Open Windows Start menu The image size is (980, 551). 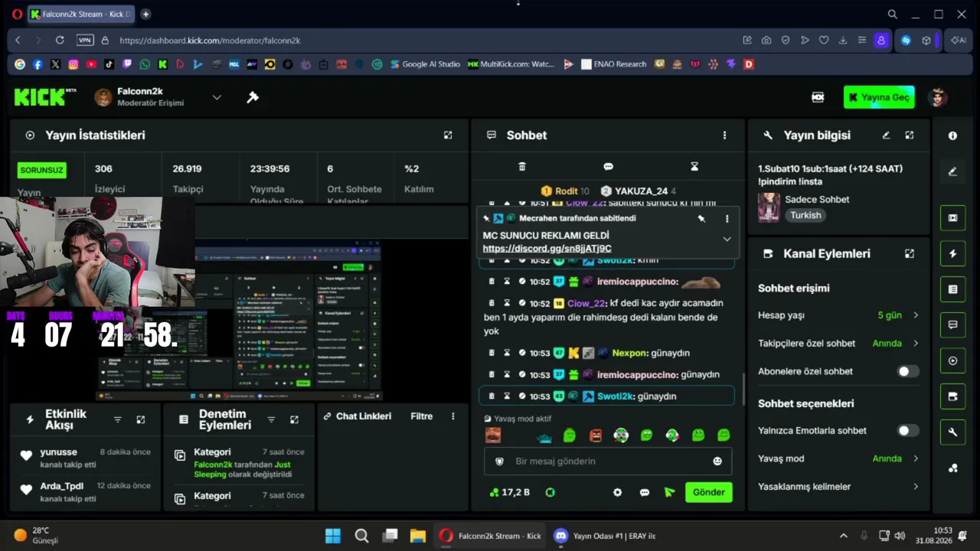click(x=333, y=536)
